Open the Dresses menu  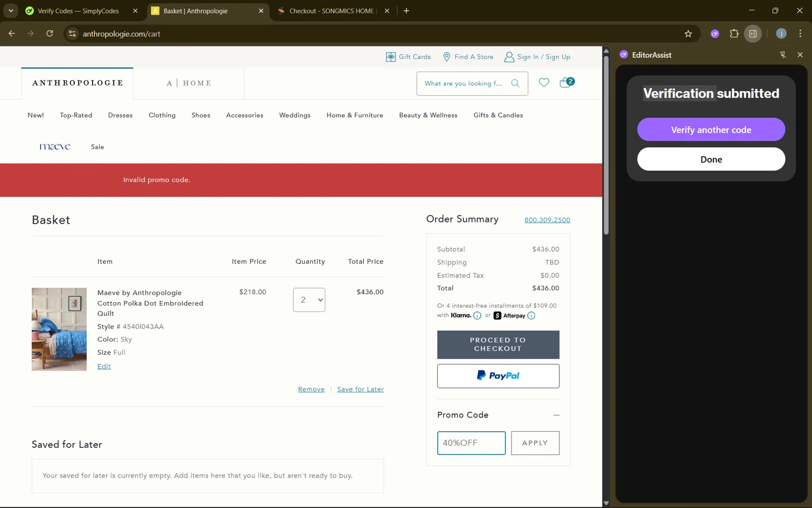tap(120, 115)
